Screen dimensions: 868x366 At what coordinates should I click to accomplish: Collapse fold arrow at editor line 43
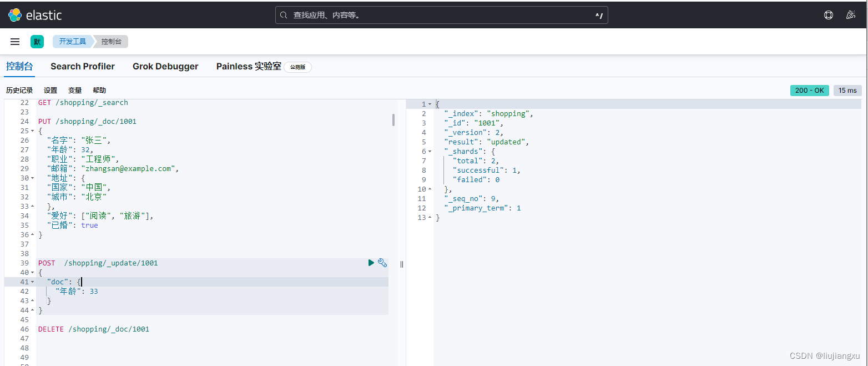(32, 301)
